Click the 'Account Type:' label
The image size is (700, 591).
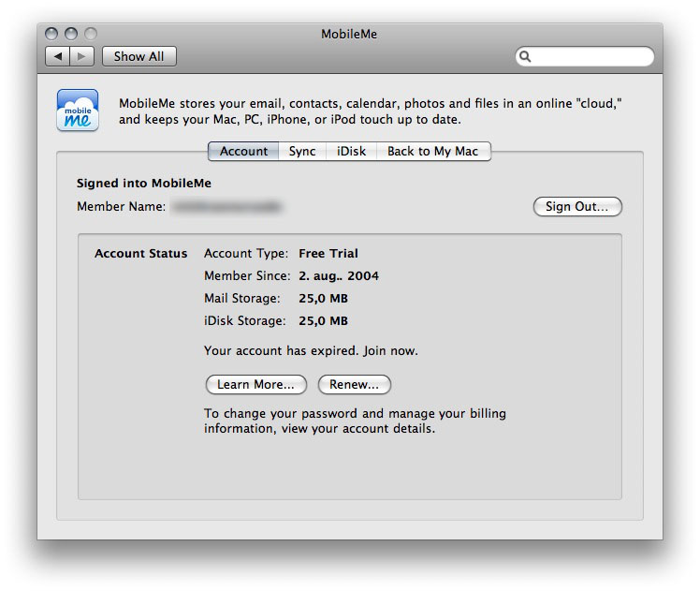[246, 253]
